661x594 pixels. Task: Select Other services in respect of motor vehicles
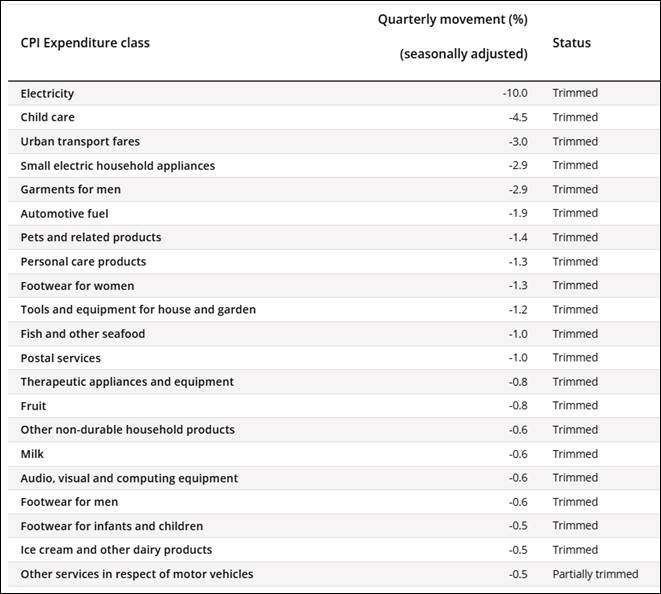click(136, 574)
